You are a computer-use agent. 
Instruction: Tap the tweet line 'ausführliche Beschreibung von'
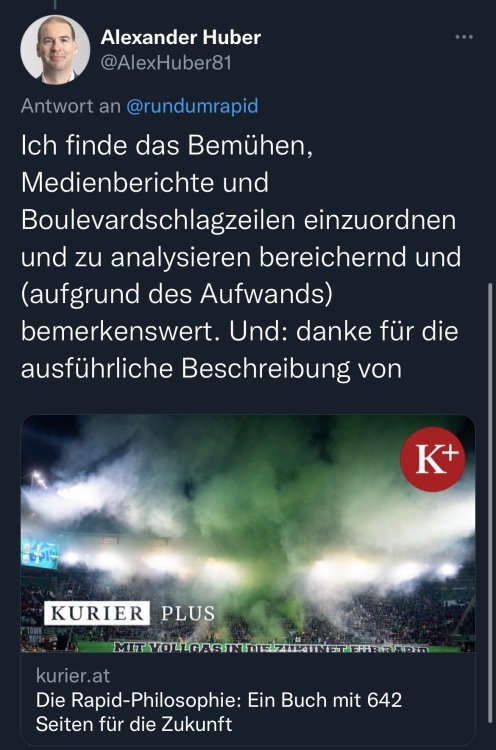(211, 368)
